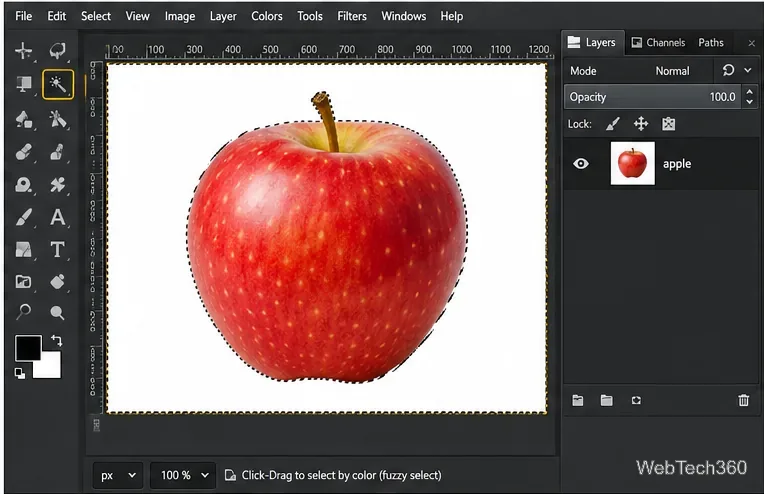This screenshot has height=494, width=764.
Task: Click the mode reset circular arrow
Action: [728, 71]
